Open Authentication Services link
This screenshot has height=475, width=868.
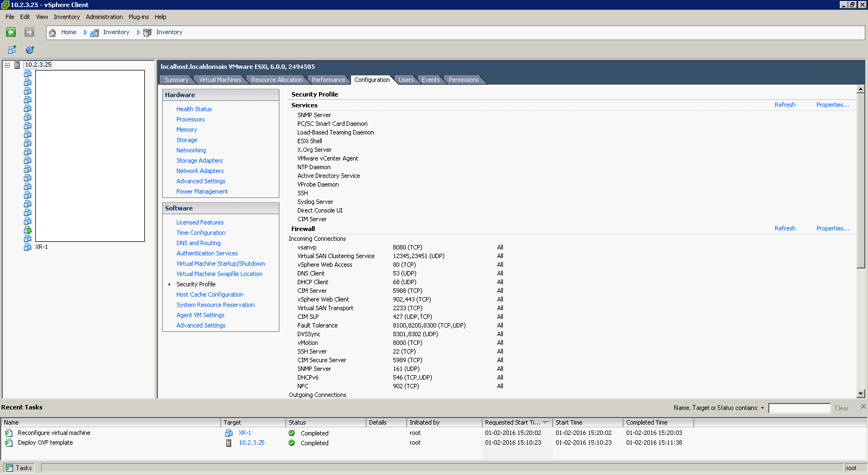(x=207, y=254)
